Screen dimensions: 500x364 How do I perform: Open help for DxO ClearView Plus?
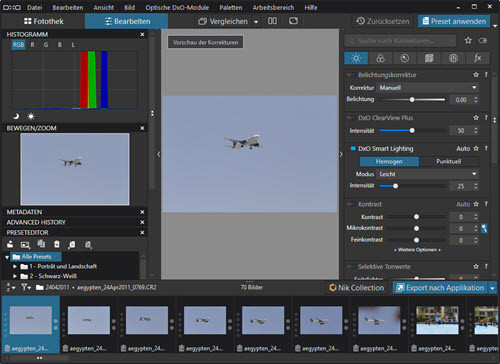point(486,117)
